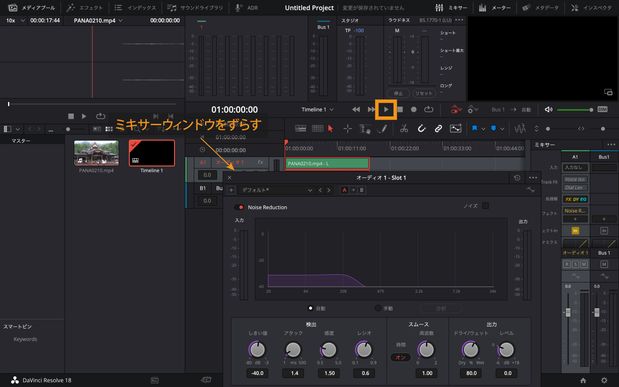Toggle timeline snapping magnet
Screen dimensions: 619x387
421,129
